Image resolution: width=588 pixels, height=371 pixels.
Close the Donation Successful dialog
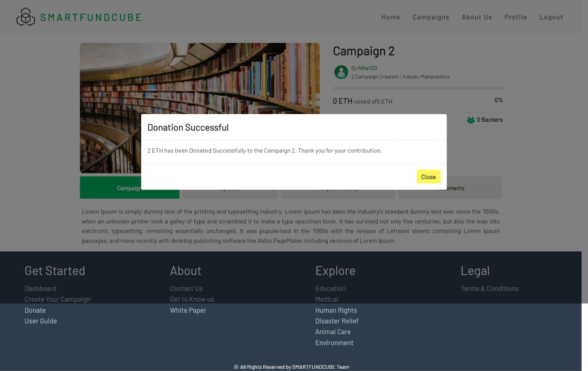click(429, 176)
